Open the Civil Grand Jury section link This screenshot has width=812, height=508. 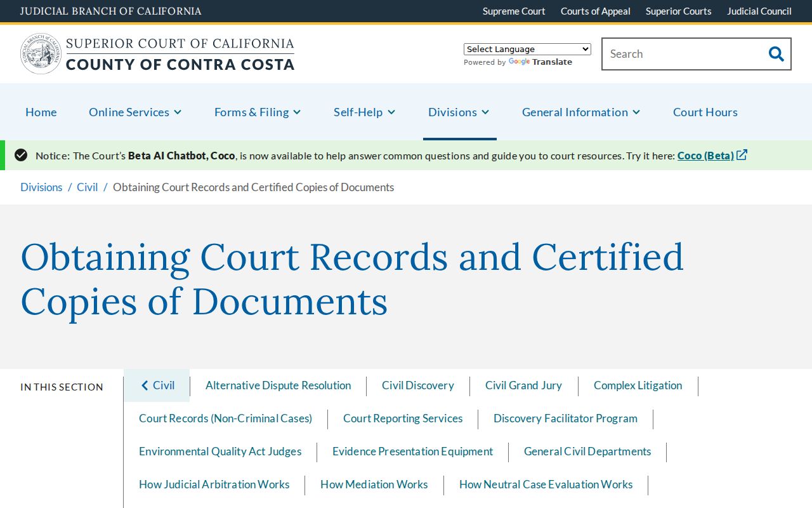click(x=523, y=385)
